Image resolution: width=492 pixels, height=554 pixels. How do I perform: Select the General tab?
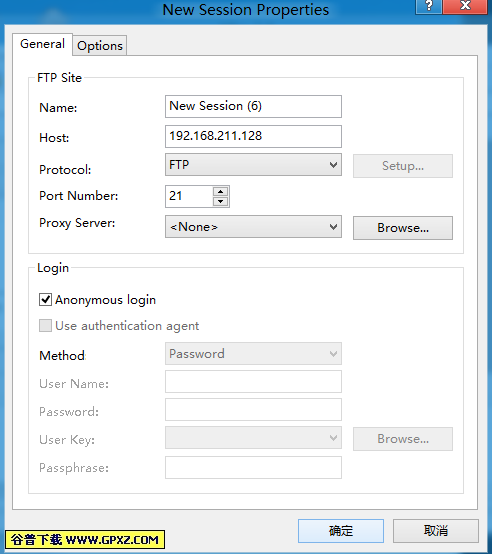coord(42,44)
